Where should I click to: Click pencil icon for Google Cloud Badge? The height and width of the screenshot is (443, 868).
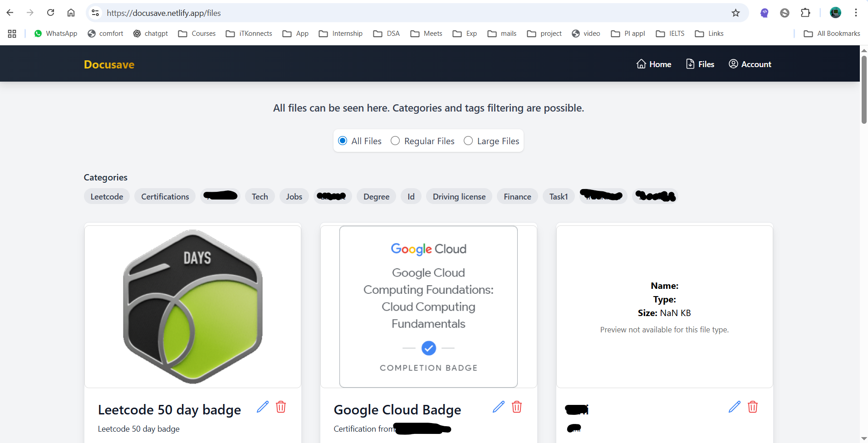pos(499,407)
